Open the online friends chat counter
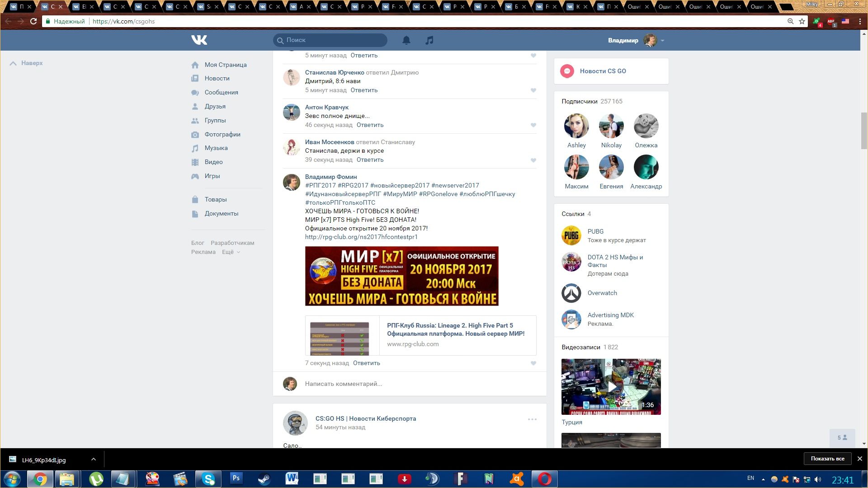Screen dimensions: 868x488 tap(842, 437)
